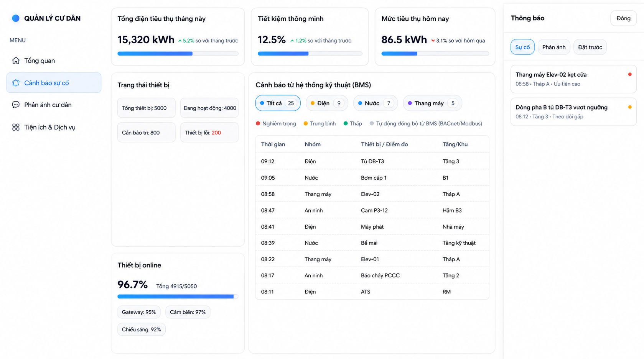
Task: Open the Thang máy Elev-02 kẹt cửa notification
Action: tap(573, 79)
